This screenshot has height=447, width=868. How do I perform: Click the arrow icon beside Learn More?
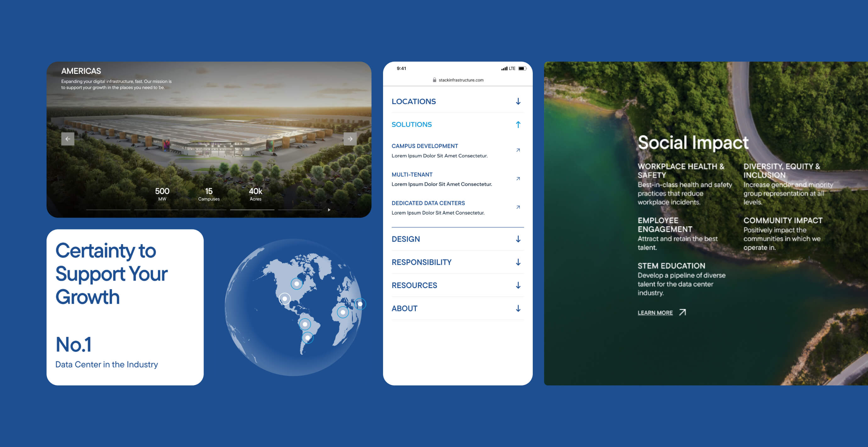pyautogui.click(x=682, y=312)
